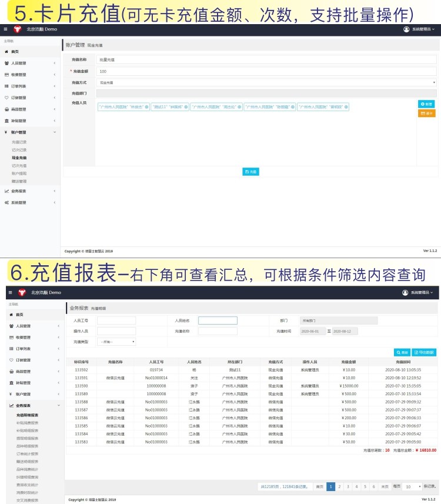Image resolution: width=441 pixels, height=504 pixels.
Task: Select 订单统计报表 in the bottom sidebar
Action: click(x=27, y=454)
